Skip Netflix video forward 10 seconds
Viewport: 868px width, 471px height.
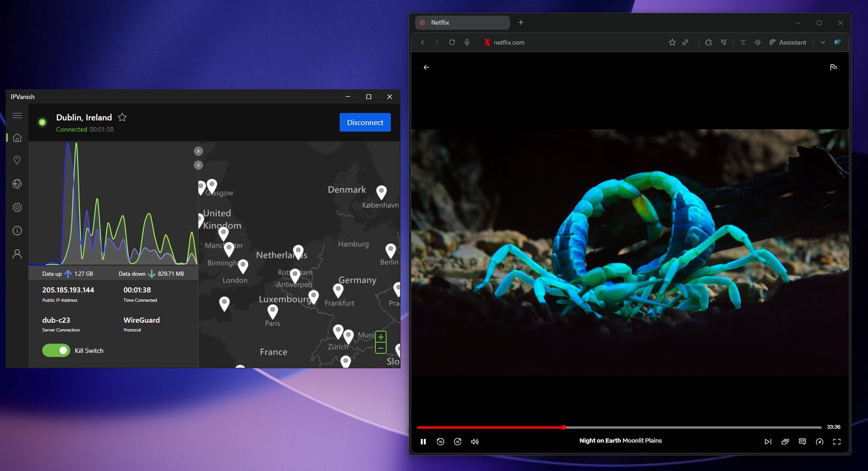coord(458,442)
